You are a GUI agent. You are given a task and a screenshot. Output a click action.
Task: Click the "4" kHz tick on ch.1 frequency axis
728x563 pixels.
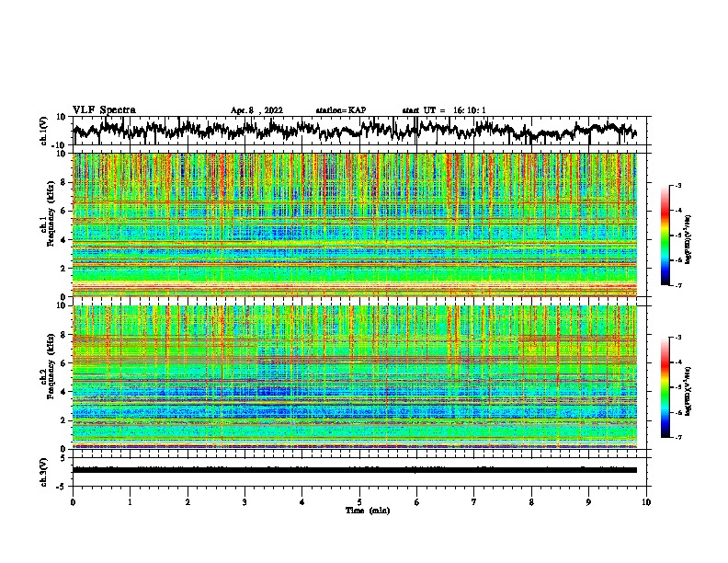click(64, 240)
